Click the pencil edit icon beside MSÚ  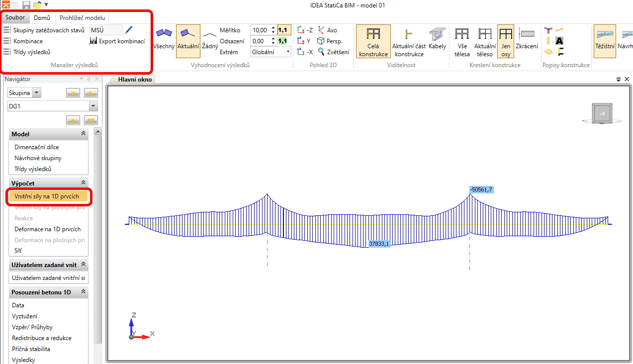[129, 30]
